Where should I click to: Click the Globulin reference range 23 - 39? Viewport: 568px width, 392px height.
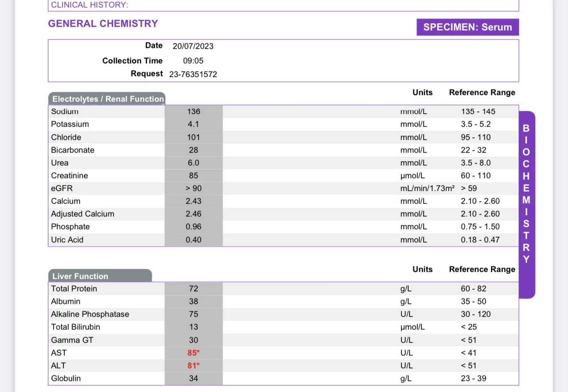click(x=474, y=378)
